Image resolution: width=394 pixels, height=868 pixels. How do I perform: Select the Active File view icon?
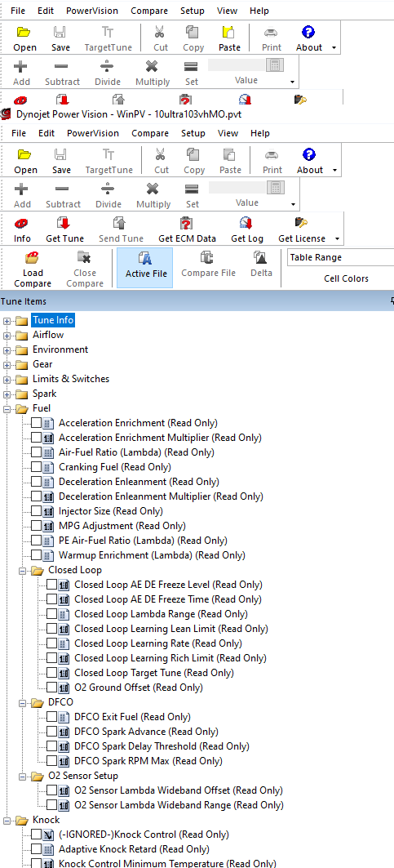(145, 259)
